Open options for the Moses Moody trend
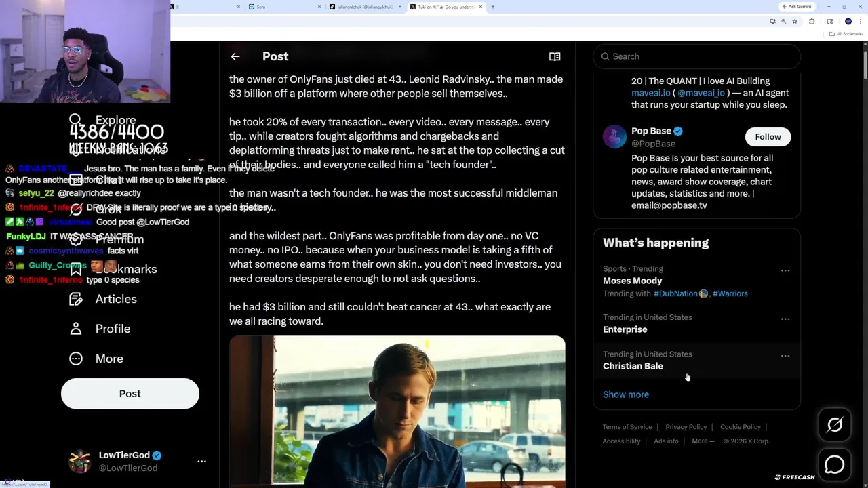The height and width of the screenshot is (488, 868). click(785, 270)
